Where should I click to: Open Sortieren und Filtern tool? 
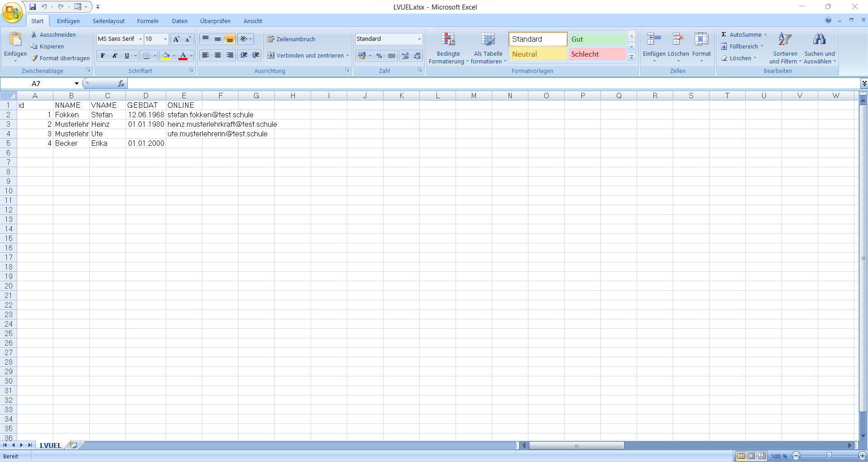785,40
